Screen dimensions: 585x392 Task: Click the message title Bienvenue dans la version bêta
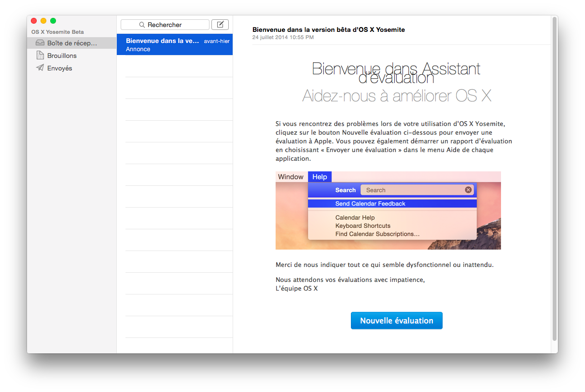[x=329, y=29]
